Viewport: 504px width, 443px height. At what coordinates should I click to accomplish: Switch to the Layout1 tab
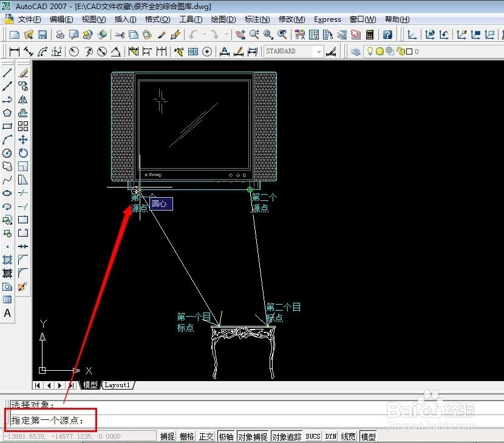coord(118,385)
